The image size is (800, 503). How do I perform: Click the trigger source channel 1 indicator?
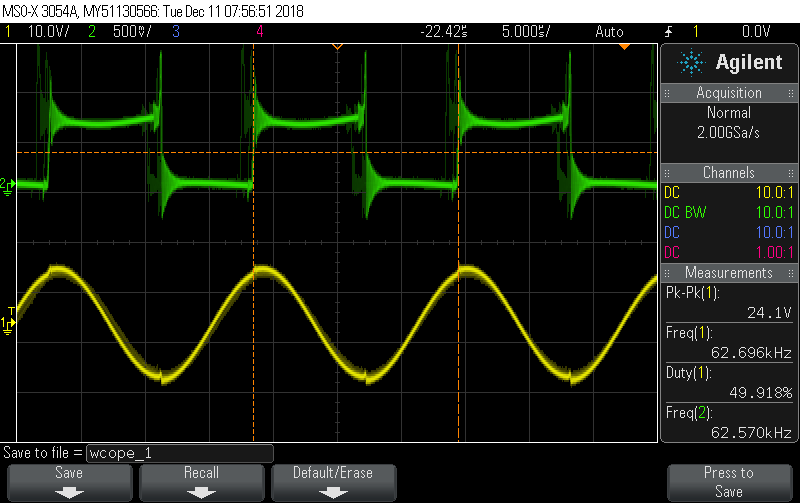click(695, 32)
